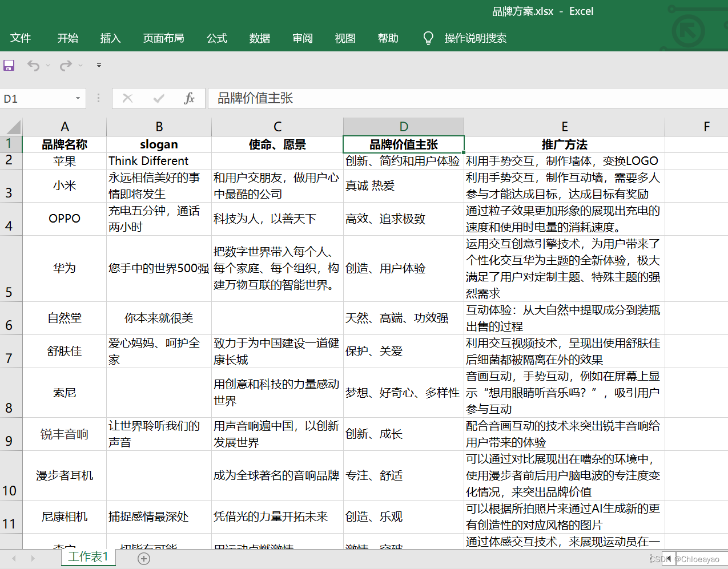
Task: Open the 开始 ribbon tab
Action: tap(68, 38)
